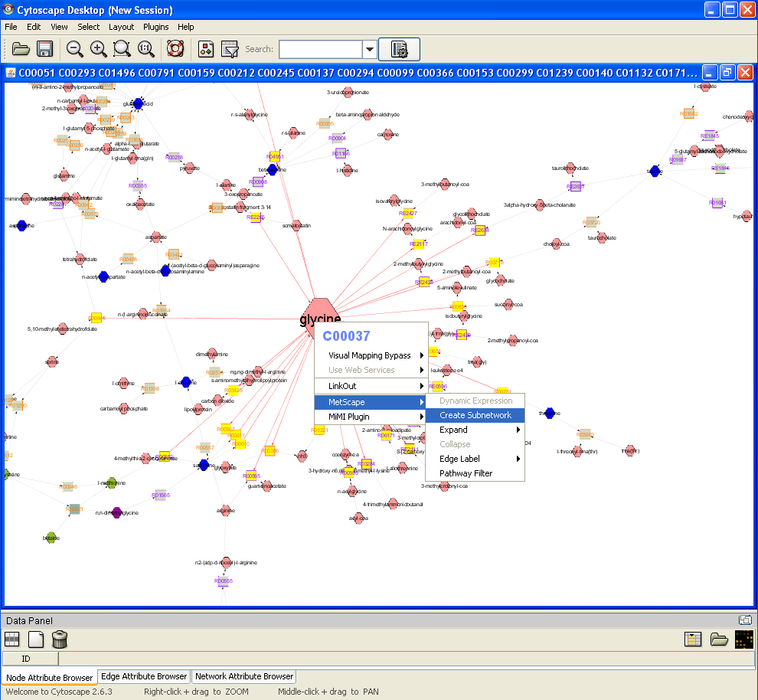The width and height of the screenshot is (758, 700).
Task: Select the large glycine node
Action: coord(319,313)
